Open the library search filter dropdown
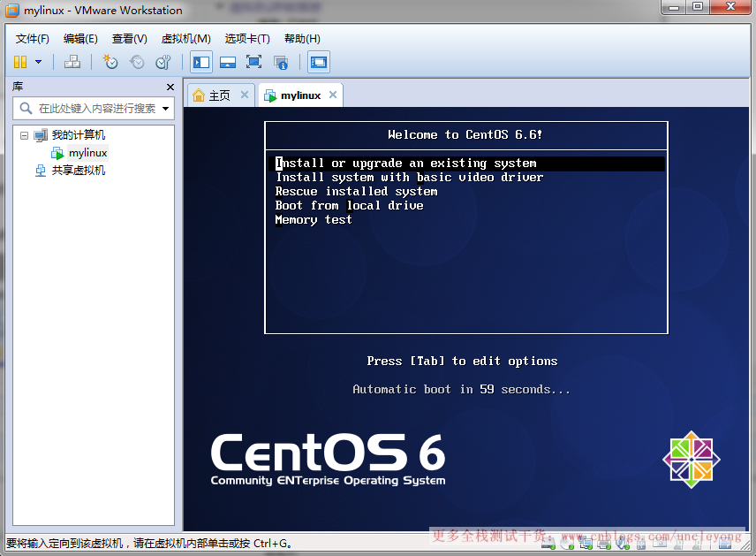Viewport: 756px width, 556px height. click(x=165, y=109)
